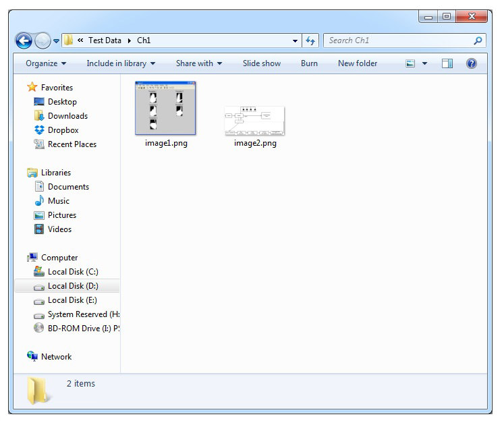Image resolution: width=504 pixels, height=425 pixels.
Task: Click the System Reserved drive icon
Action: click(39, 315)
